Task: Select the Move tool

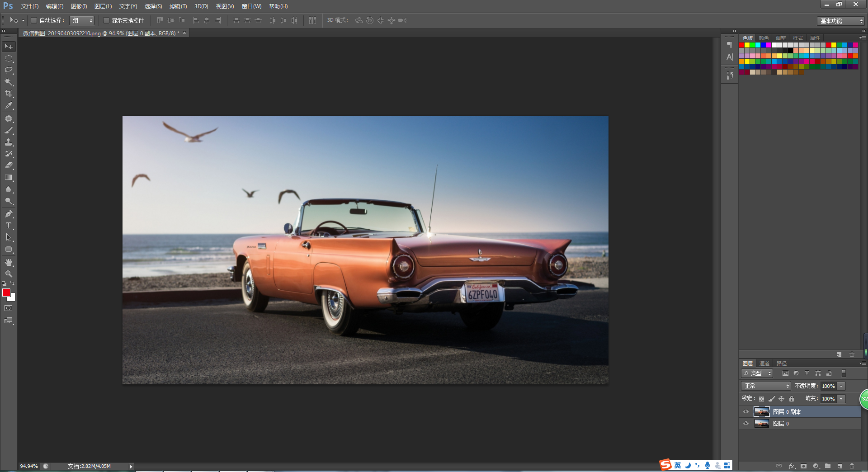Action: pyautogui.click(x=9, y=47)
